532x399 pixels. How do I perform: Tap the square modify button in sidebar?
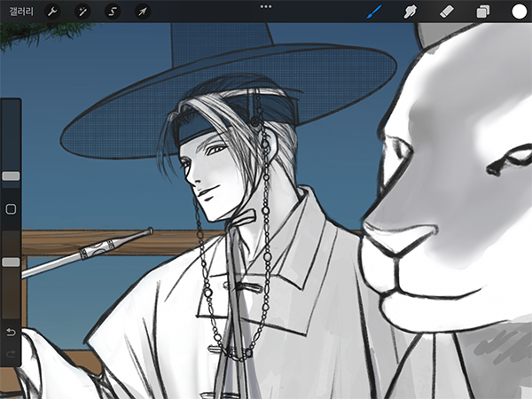pos(11,209)
